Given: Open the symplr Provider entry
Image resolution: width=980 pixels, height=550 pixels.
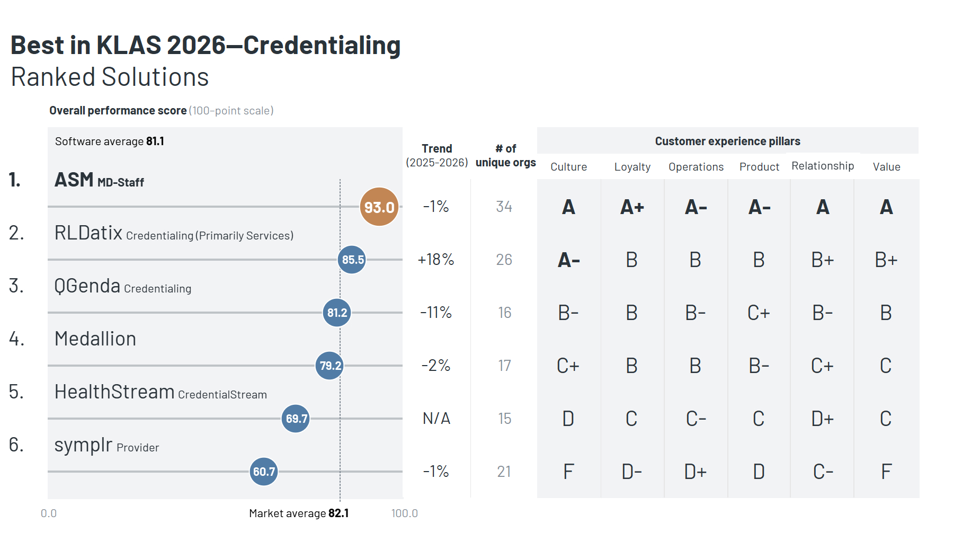Looking at the screenshot, I should tap(106, 446).
